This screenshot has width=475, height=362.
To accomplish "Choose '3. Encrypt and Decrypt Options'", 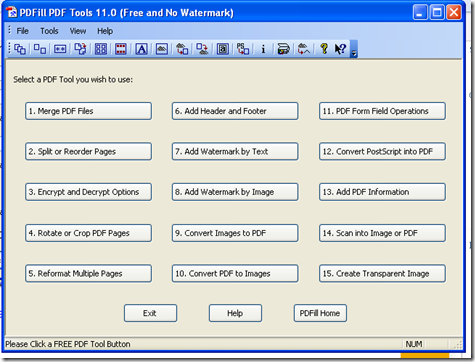I will tap(88, 192).
